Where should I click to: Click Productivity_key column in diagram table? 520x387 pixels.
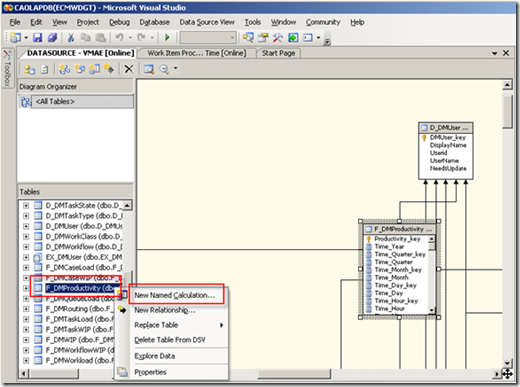click(397, 239)
